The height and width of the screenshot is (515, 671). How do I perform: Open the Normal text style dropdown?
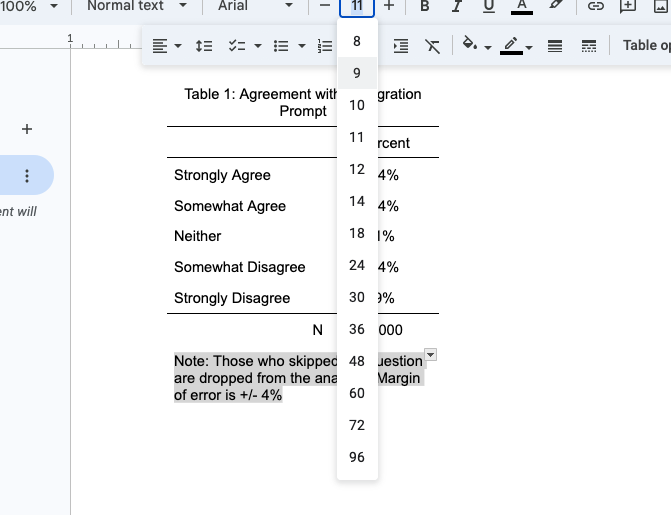tap(135, 6)
